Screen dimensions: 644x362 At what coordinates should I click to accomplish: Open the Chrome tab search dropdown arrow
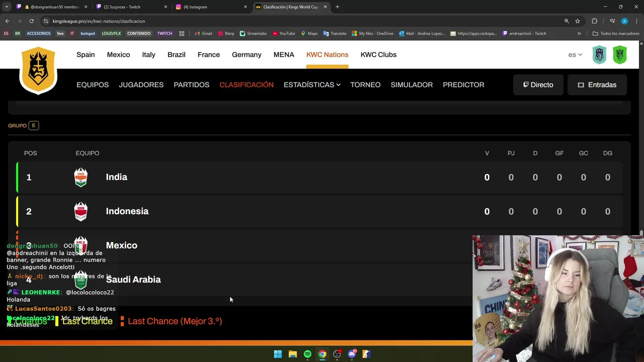click(x=7, y=7)
